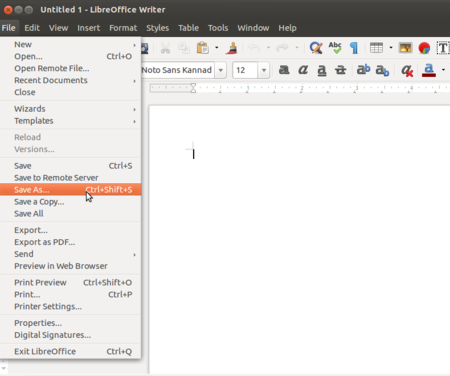Choose Save with Ctrl+S entry
Viewport: 450px width, 376px height.
point(70,166)
